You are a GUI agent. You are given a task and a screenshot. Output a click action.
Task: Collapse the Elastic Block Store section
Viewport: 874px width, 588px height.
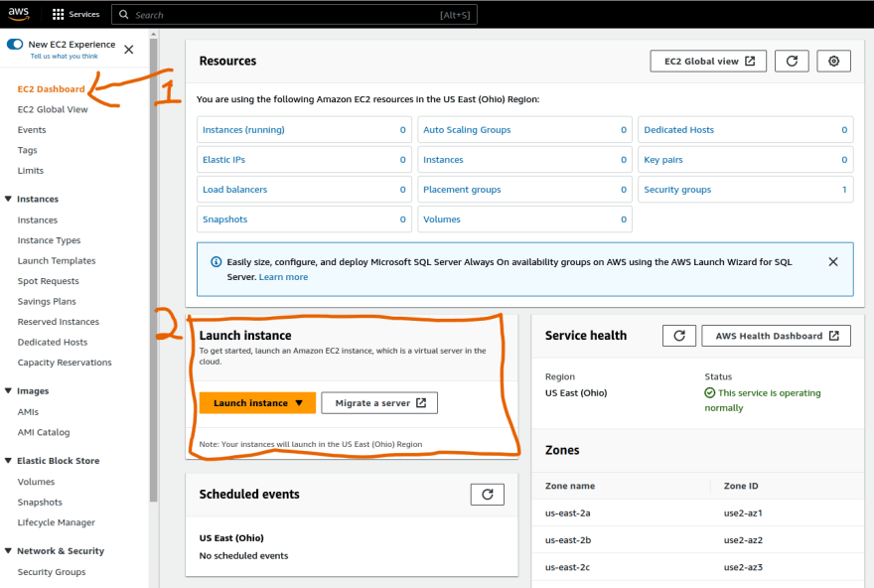pyautogui.click(x=8, y=460)
